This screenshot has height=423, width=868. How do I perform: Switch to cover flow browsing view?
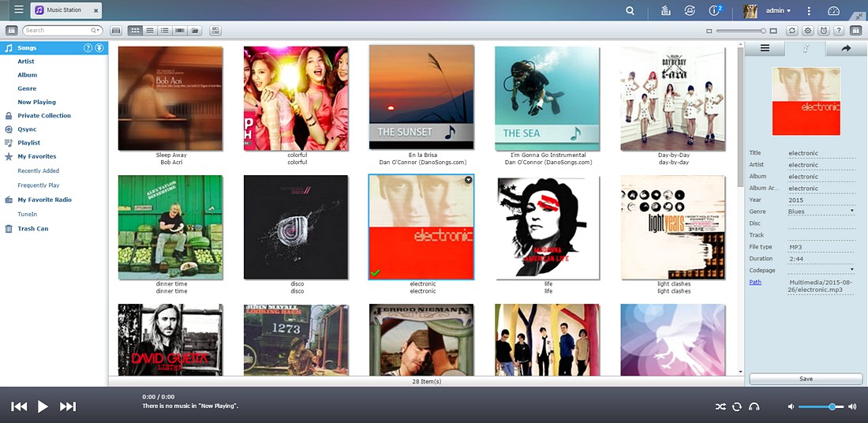coord(116,31)
